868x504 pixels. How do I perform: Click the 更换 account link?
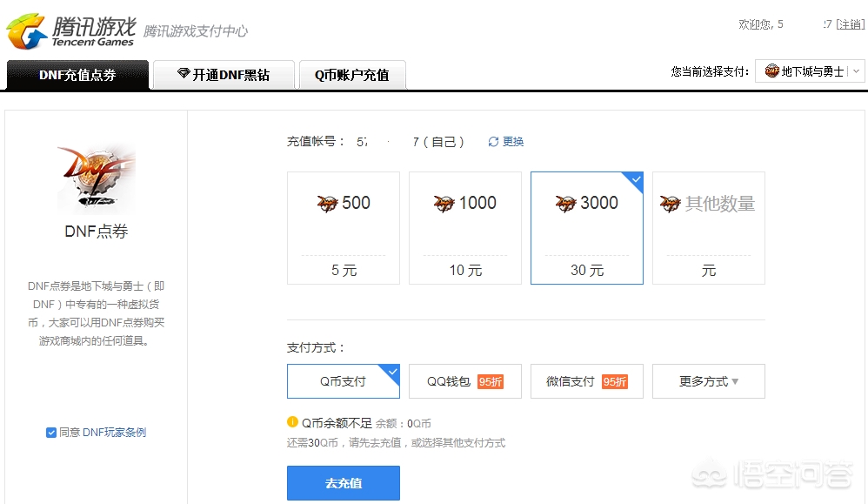[x=512, y=142]
